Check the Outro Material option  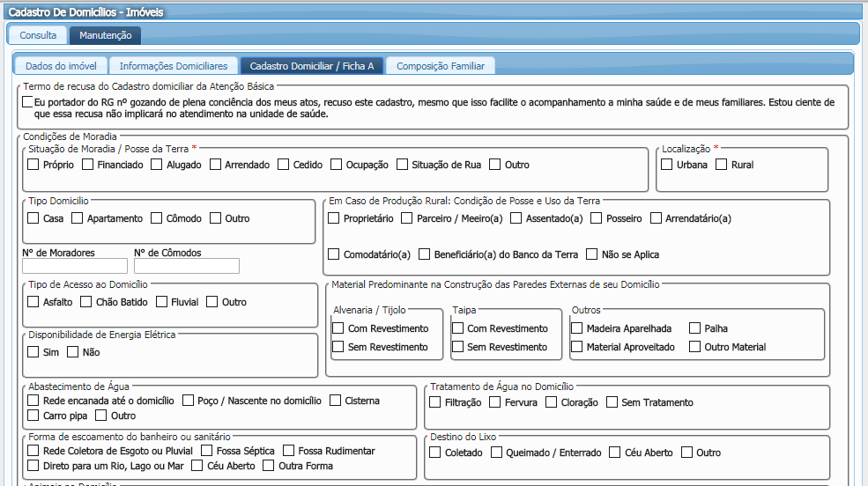(694, 346)
